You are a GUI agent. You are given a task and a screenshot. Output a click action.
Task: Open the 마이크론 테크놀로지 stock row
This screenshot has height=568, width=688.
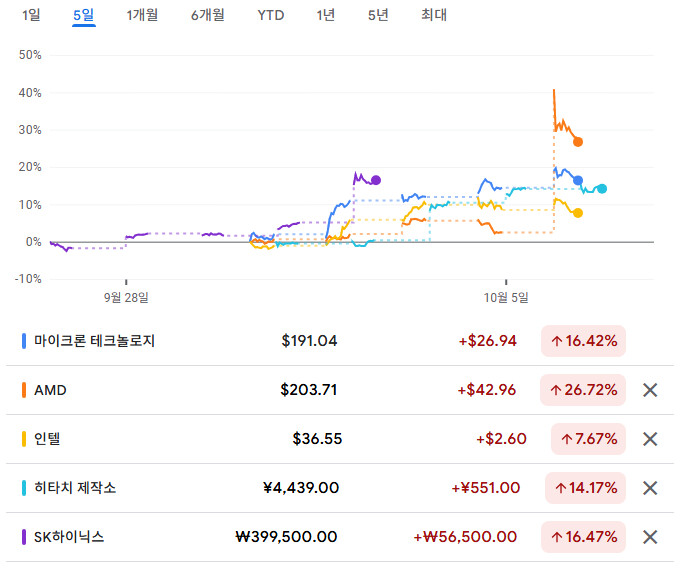pyautogui.click(x=95, y=341)
